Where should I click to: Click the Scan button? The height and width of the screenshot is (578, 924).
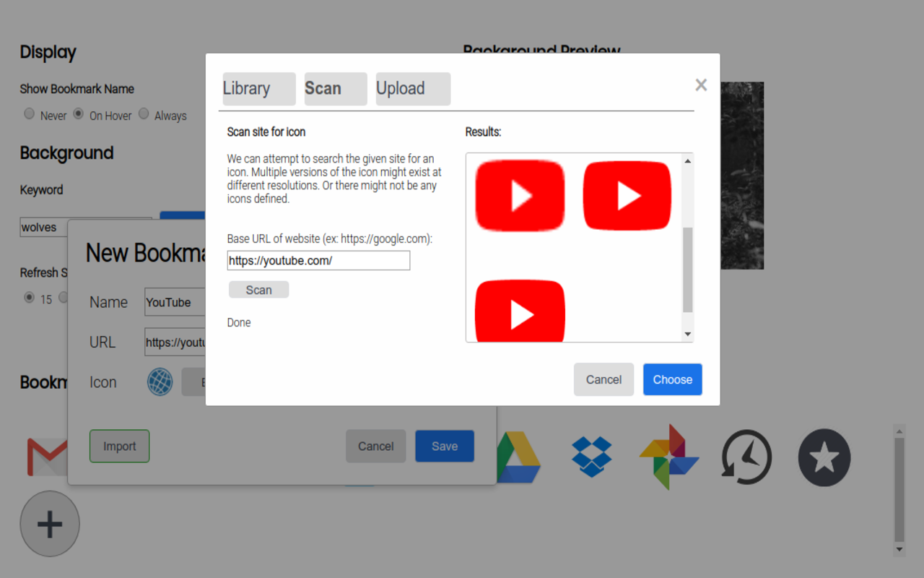click(258, 290)
